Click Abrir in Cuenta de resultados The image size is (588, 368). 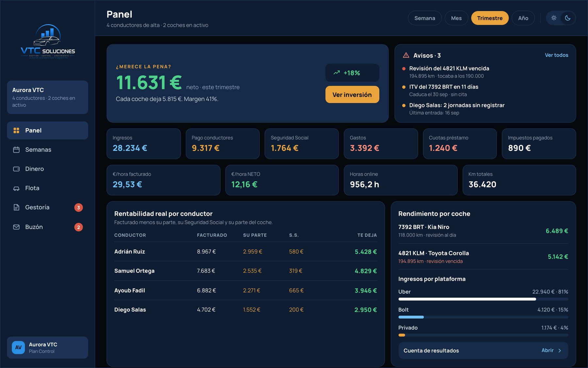point(547,350)
